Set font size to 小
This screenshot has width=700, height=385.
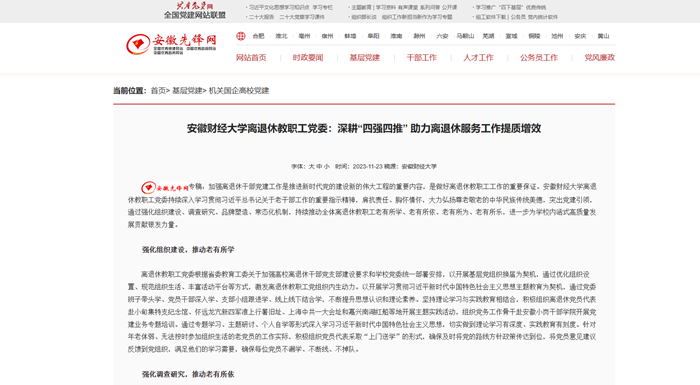pyautogui.click(x=326, y=167)
